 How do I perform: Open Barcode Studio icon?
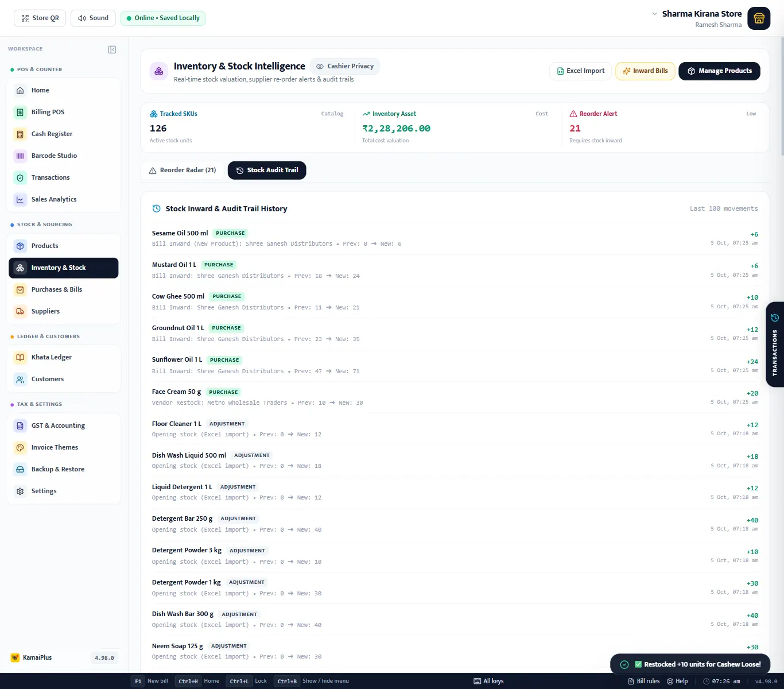coord(20,156)
